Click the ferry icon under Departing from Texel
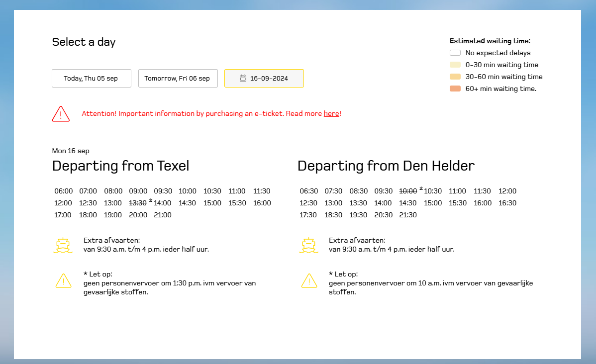596x364 pixels. (63, 246)
